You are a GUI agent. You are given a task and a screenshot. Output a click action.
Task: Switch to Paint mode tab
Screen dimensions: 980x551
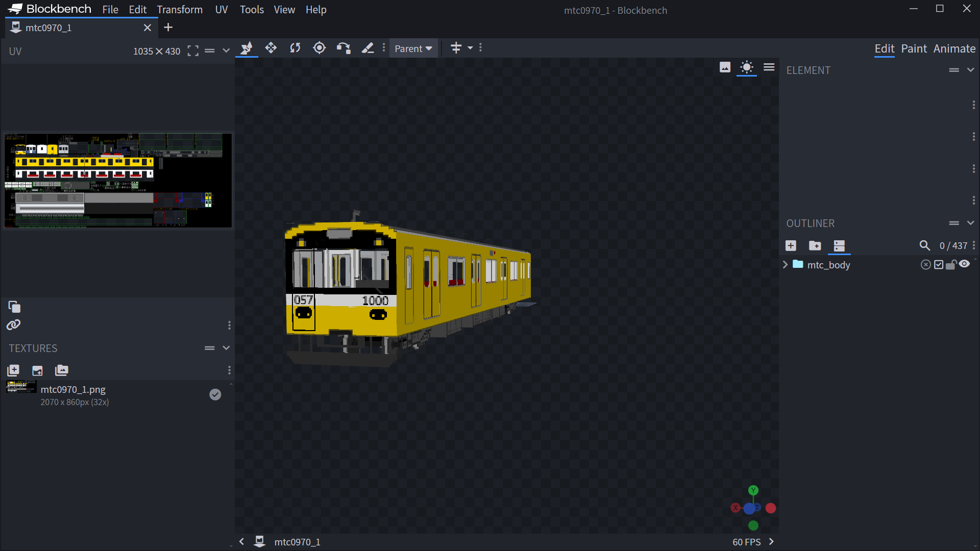(914, 48)
